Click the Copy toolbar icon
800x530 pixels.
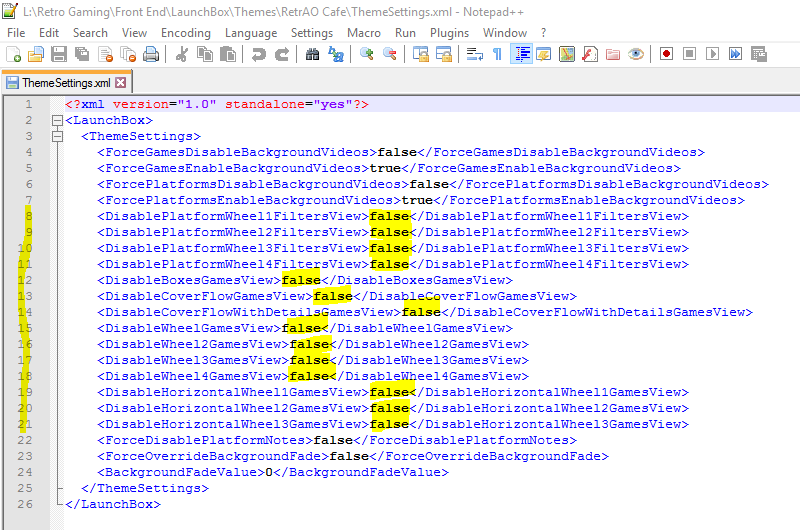[205, 54]
